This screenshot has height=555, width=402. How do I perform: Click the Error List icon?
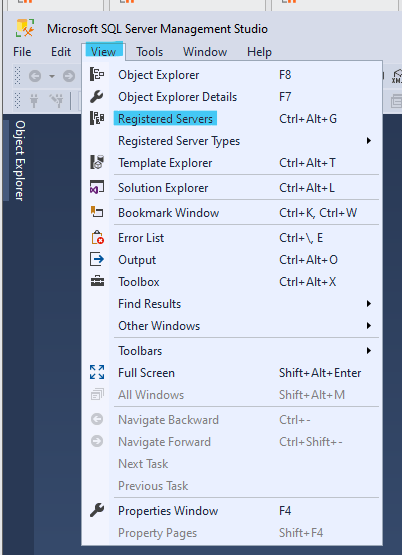97,238
